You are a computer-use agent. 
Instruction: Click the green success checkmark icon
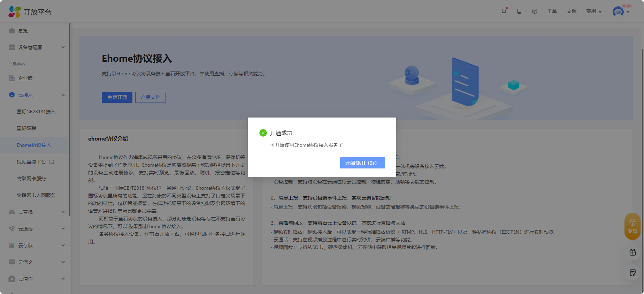pyautogui.click(x=263, y=133)
